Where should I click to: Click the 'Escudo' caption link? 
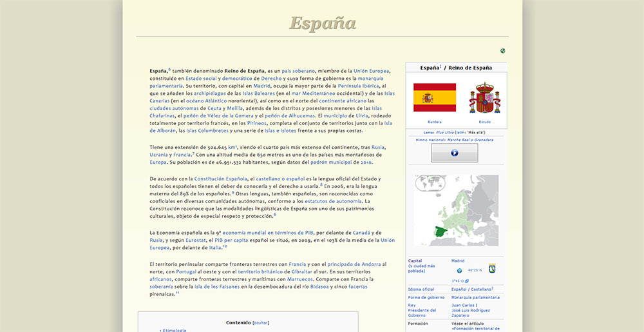(x=485, y=122)
